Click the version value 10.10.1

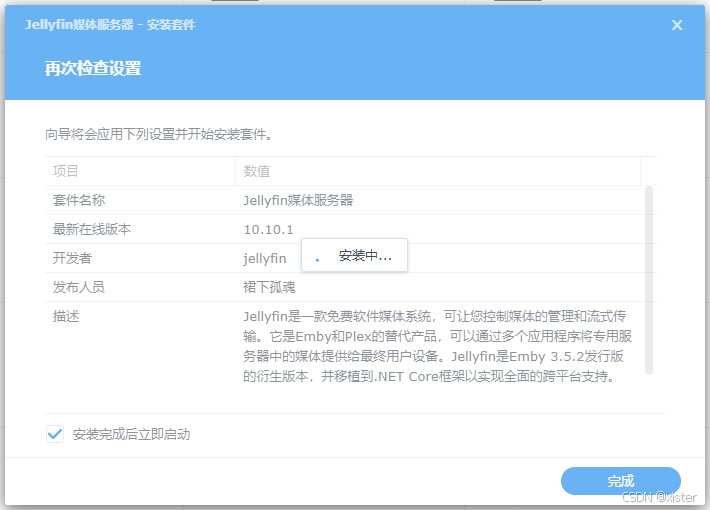[269, 229]
